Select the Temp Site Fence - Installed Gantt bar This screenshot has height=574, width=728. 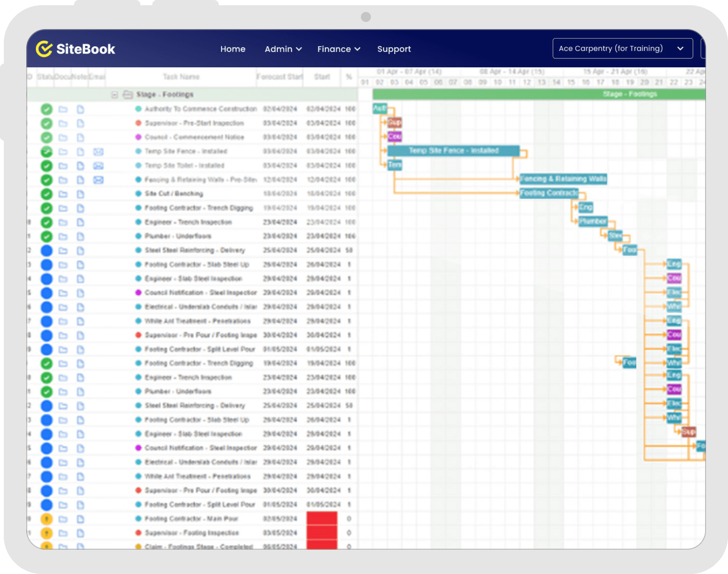tap(453, 151)
